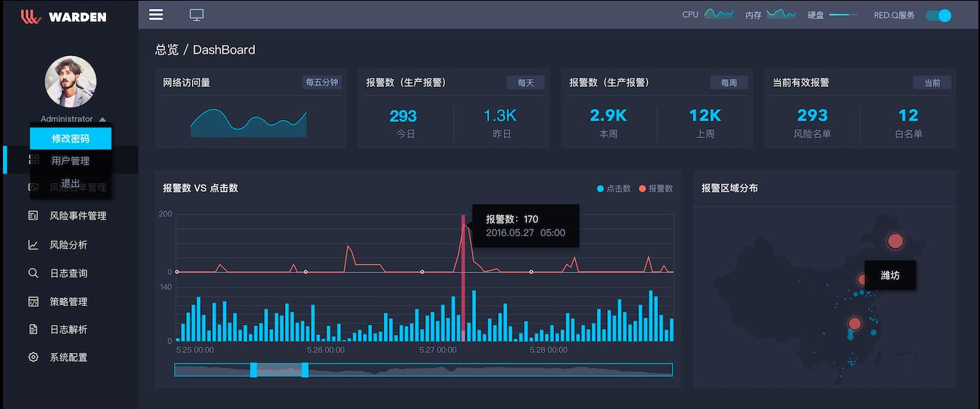The height and width of the screenshot is (409, 980).
Task: Click last week's count 12K
Action: click(705, 116)
